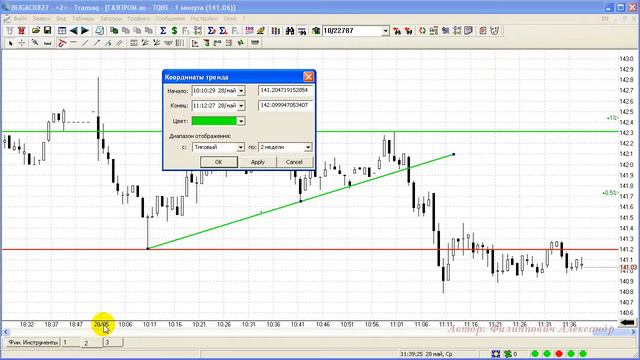Select the ruler measurement tool

point(47,43)
